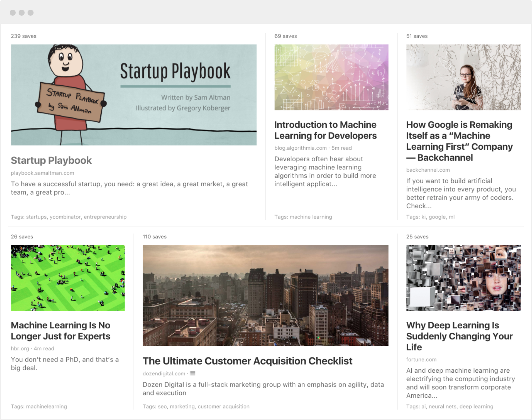Click the green lawn aerial thumbnail

pyautogui.click(x=68, y=278)
